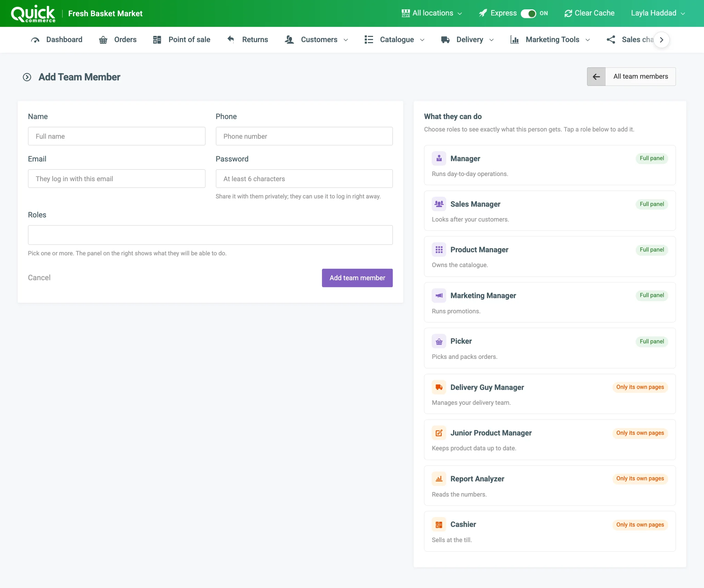Click the Junior Product Manager edit icon
The width and height of the screenshot is (704, 588).
[x=439, y=433]
